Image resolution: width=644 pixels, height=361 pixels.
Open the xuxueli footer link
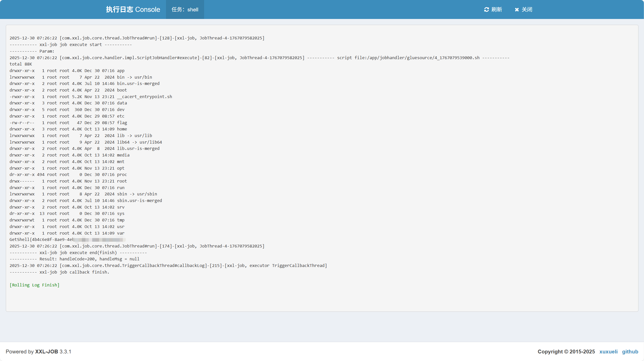(x=608, y=351)
